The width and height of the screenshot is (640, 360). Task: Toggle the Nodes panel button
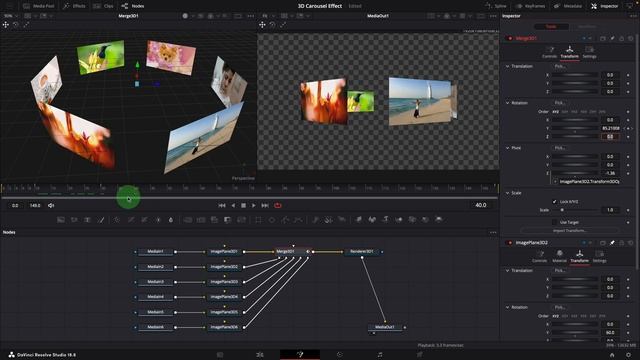tap(133, 6)
